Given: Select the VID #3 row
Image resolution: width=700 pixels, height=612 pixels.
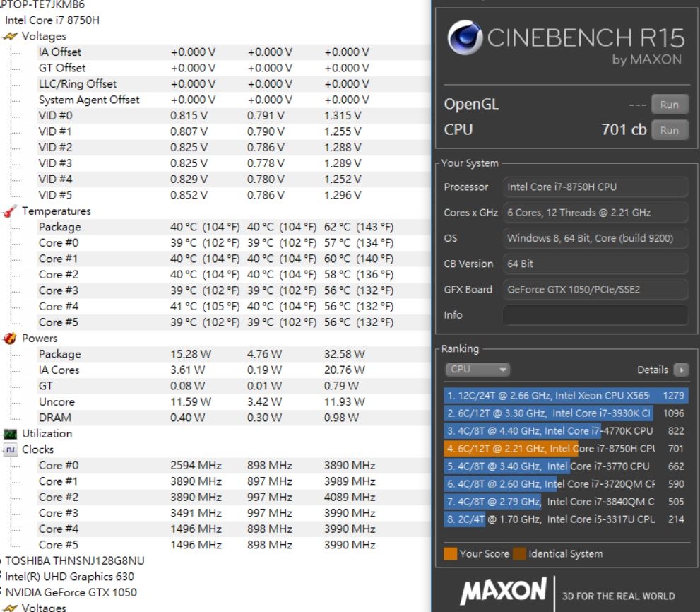Looking at the screenshot, I should click(233, 163).
